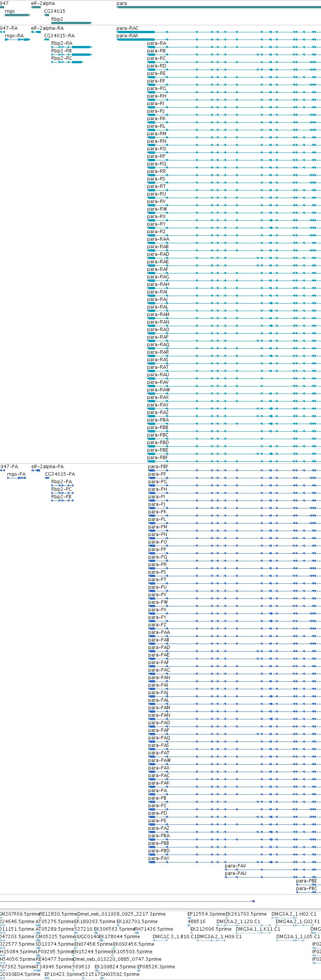Click GH03592.5prime EST label
321x980 pixels.
(120, 974)
